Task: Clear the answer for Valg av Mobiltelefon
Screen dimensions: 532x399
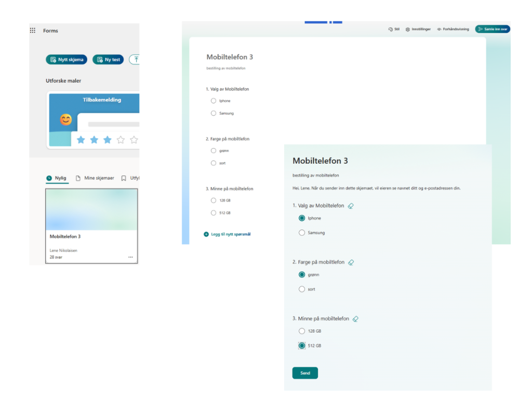Action: click(x=351, y=206)
